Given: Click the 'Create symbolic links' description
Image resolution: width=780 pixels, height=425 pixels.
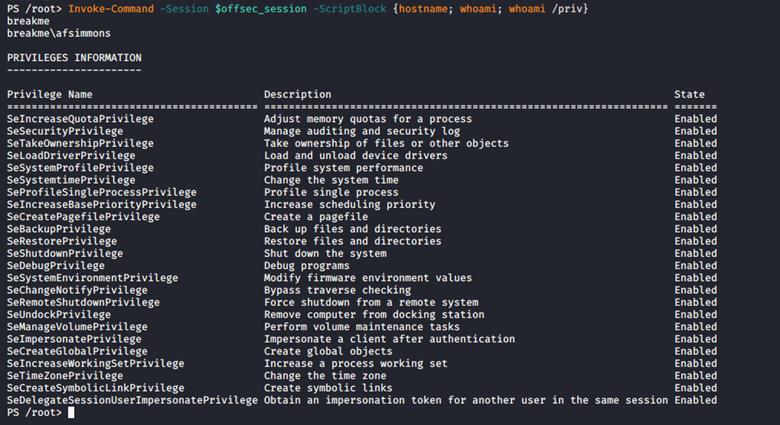Looking at the screenshot, I should coord(328,388).
